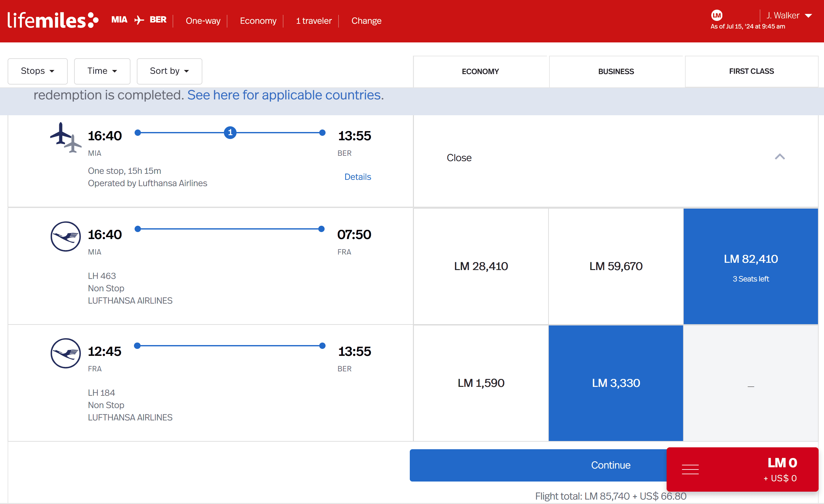Click the one-stop marker on route line
The height and width of the screenshot is (504, 824).
click(230, 133)
